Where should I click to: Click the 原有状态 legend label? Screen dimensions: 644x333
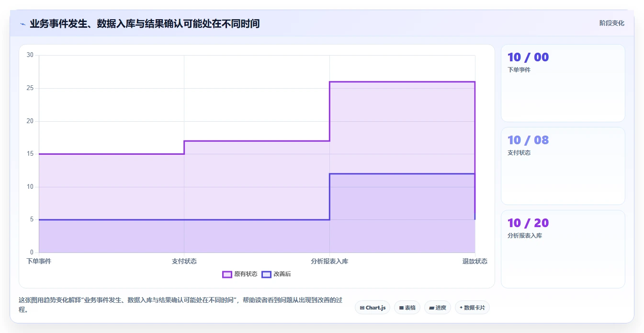coord(246,274)
